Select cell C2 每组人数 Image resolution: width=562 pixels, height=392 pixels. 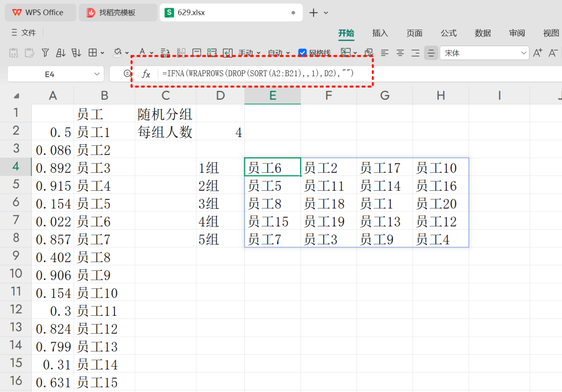click(165, 131)
